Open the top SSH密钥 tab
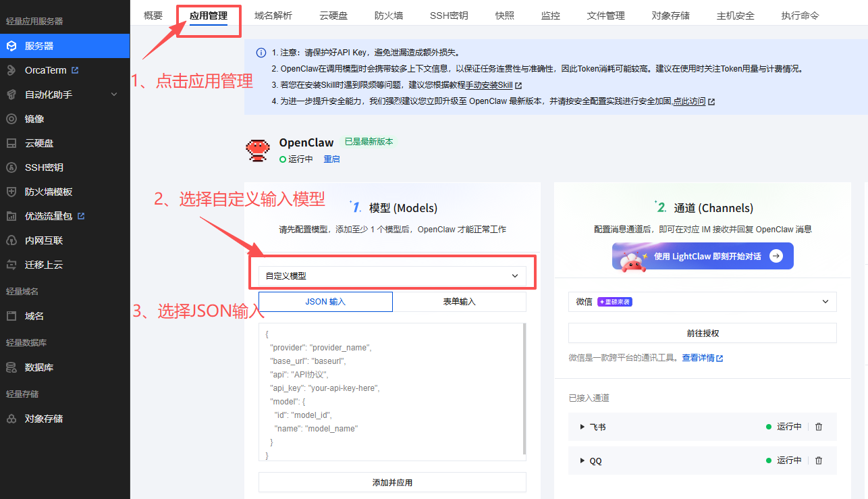This screenshot has width=868, height=499. click(449, 16)
